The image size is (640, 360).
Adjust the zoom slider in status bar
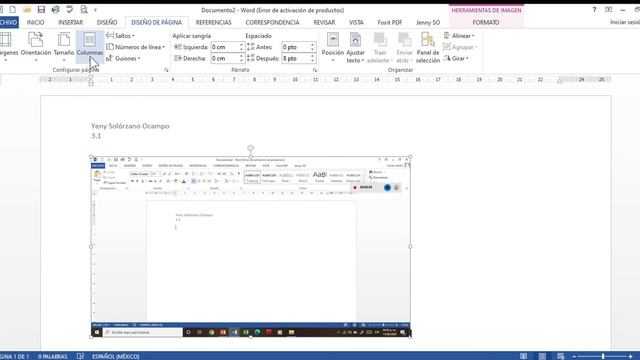click(602, 357)
